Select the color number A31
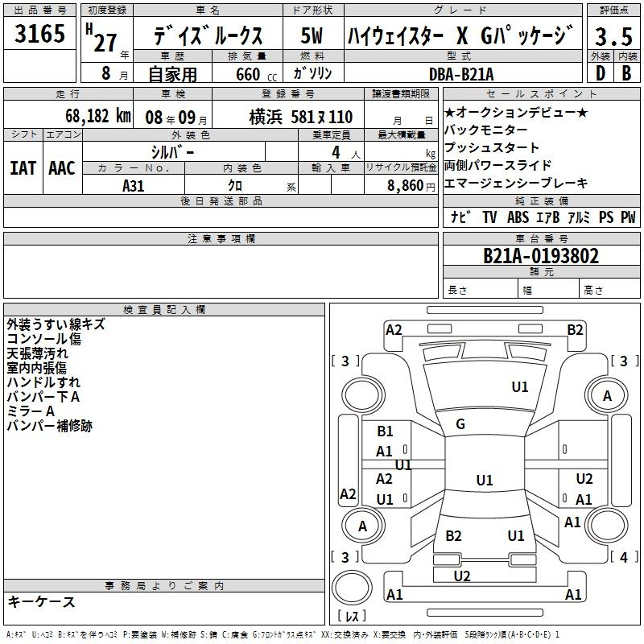The height and width of the screenshot is (644, 644). tap(133, 186)
